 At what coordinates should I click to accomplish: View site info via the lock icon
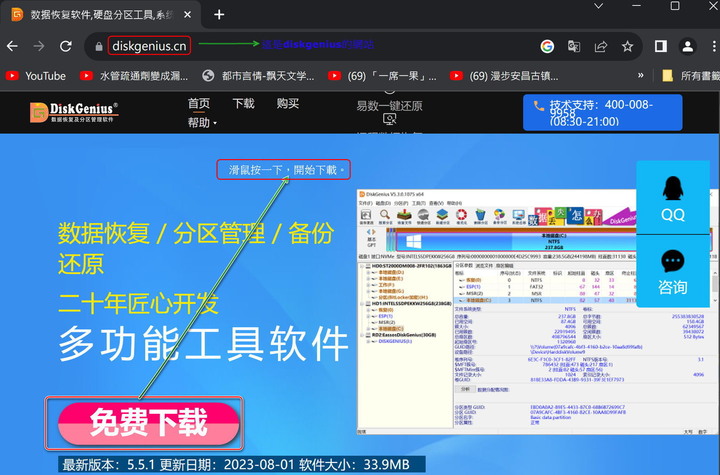pyautogui.click(x=98, y=46)
